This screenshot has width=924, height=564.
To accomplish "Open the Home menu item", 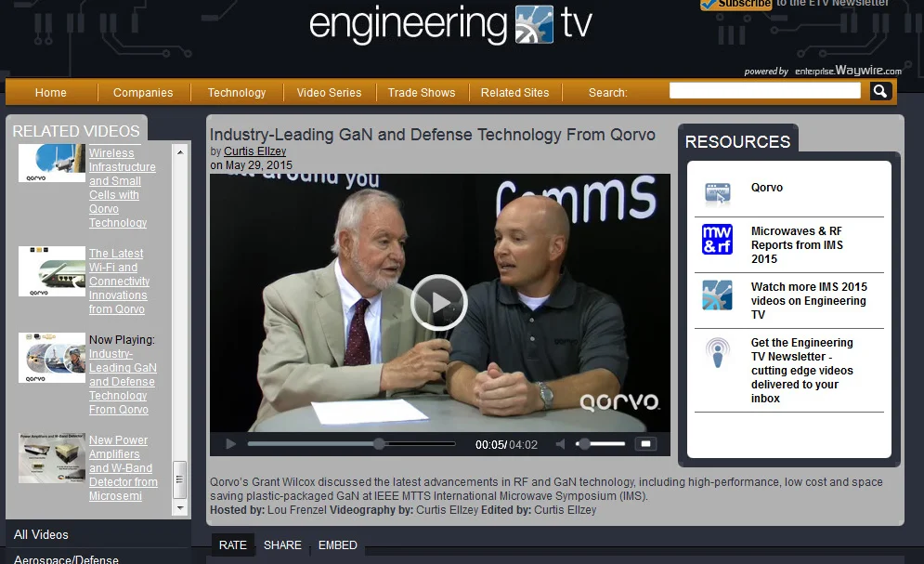I will pos(51,93).
